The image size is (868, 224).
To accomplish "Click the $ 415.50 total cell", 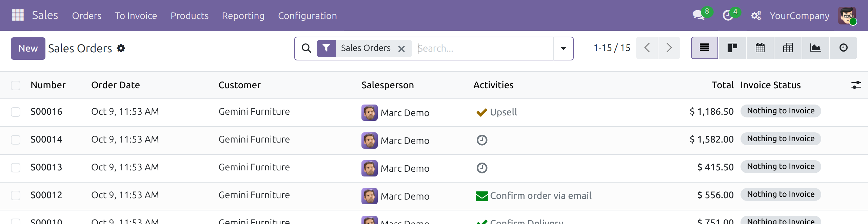I will click(x=715, y=167).
